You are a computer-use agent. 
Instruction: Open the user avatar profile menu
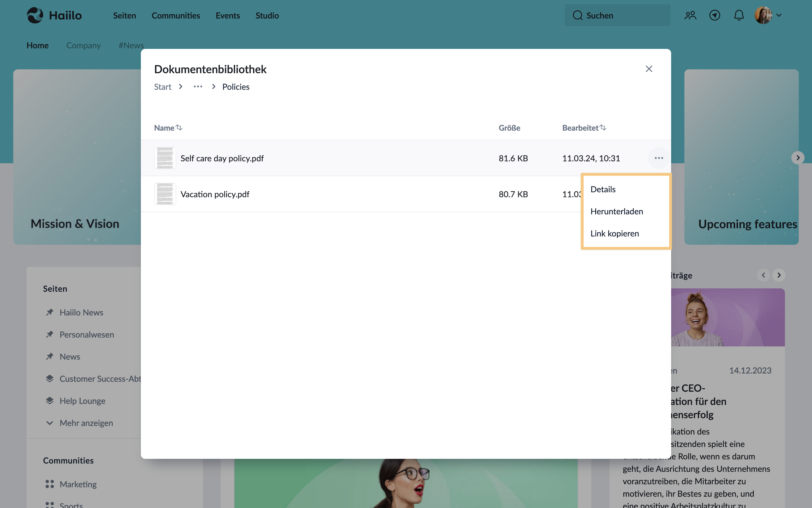coord(763,15)
